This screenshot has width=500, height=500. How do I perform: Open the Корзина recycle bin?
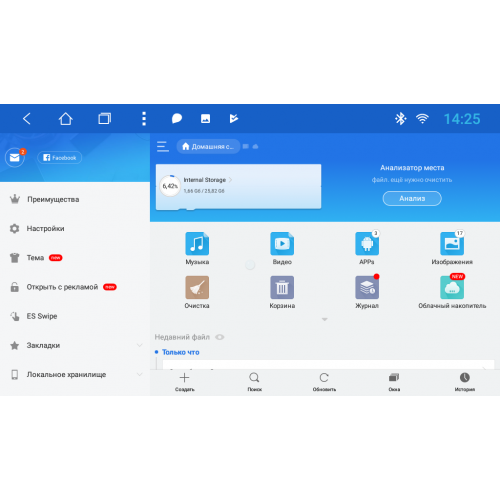pos(282,287)
